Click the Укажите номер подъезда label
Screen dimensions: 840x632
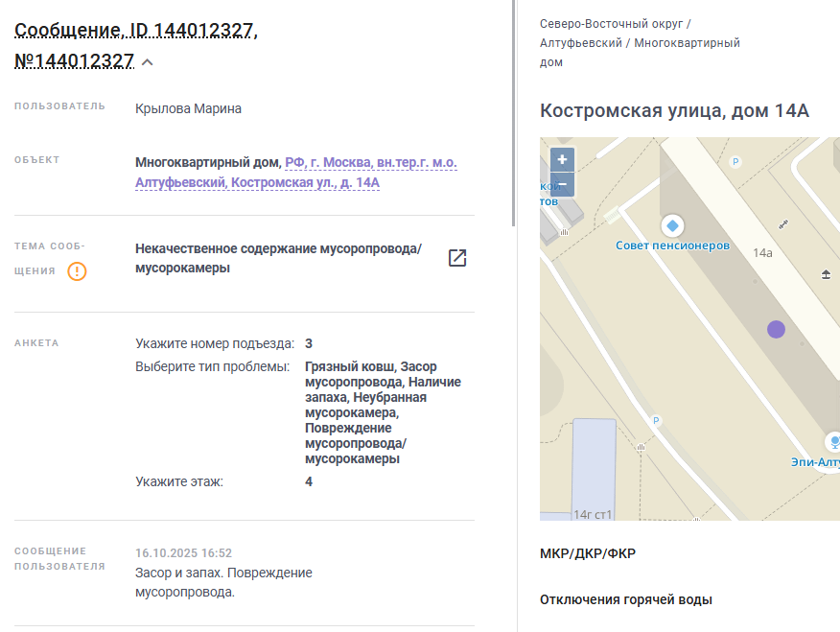click(215, 343)
